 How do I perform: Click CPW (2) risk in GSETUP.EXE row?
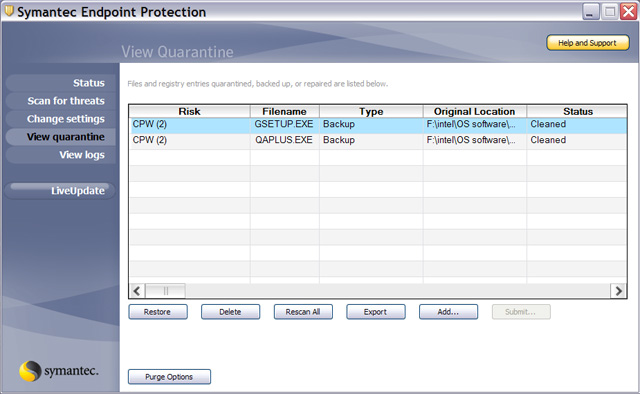coord(189,124)
